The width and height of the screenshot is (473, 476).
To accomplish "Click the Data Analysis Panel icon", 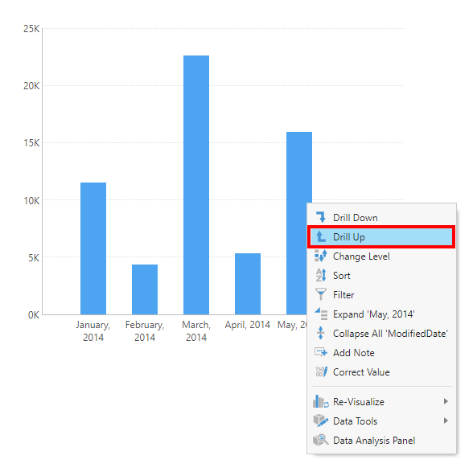I will pos(320,440).
